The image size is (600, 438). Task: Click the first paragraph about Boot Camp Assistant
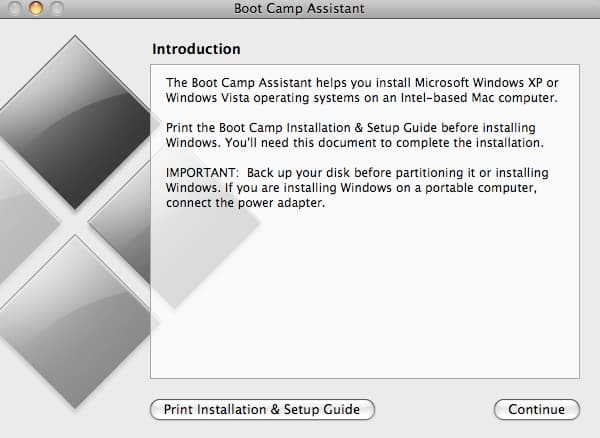(347, 89)
